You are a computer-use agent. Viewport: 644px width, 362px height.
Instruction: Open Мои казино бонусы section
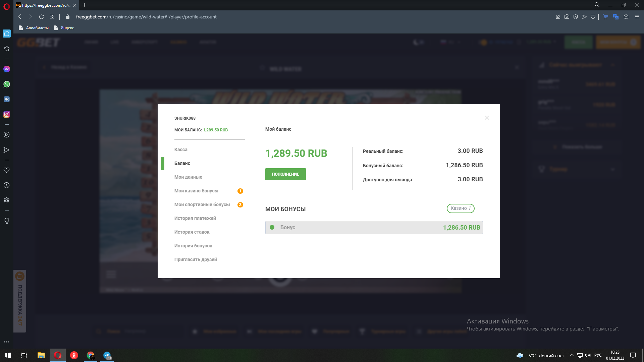coord(196,191)
